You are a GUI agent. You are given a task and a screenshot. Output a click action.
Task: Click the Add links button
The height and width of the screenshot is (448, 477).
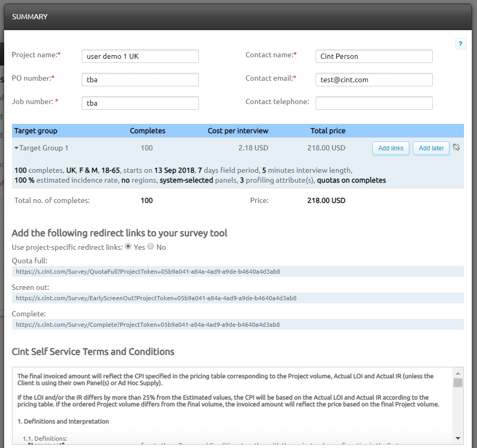(391, 148)
